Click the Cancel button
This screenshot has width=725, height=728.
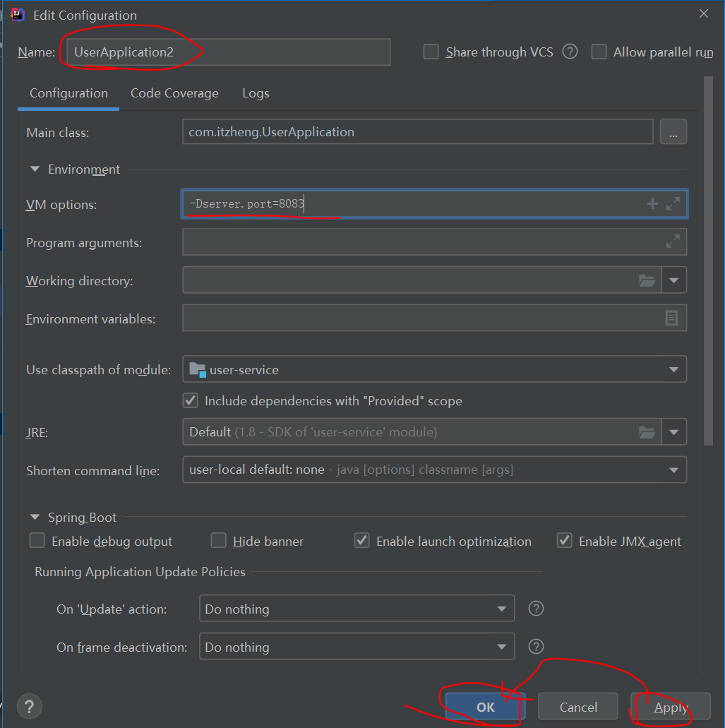tap(578, 707)
